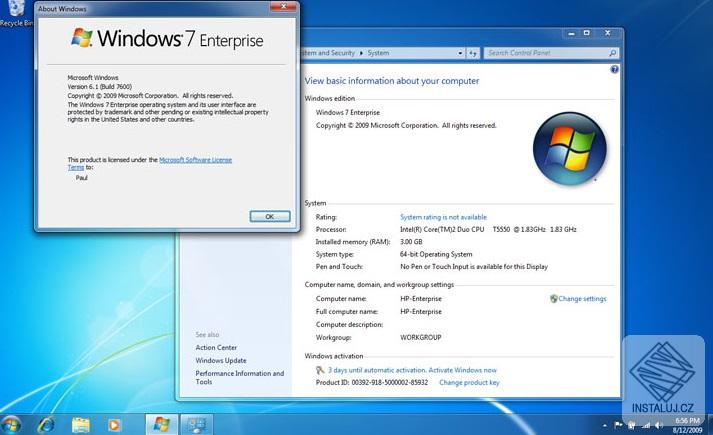Open Action Center flag tray icon
This screenshot has width=713, height=435.
point(618,425)
